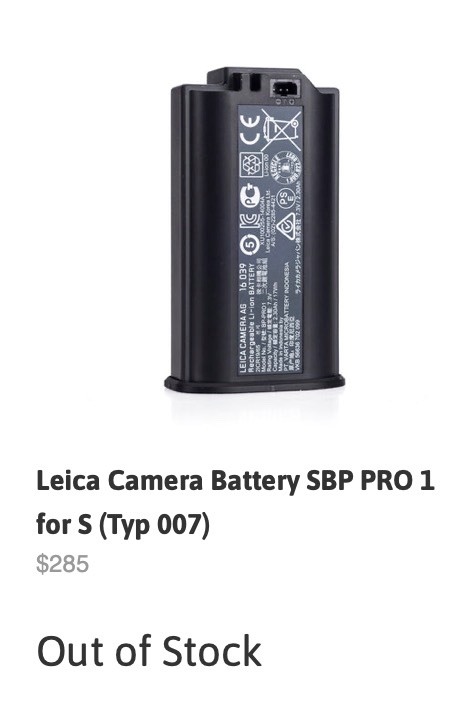Click the battery base foot at the bottom
This screenshot has height=712, width=460.
point(254,384)
